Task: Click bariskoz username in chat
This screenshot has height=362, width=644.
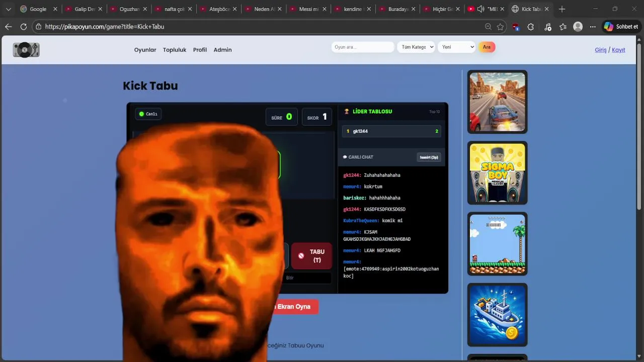Action: [355, 198]
